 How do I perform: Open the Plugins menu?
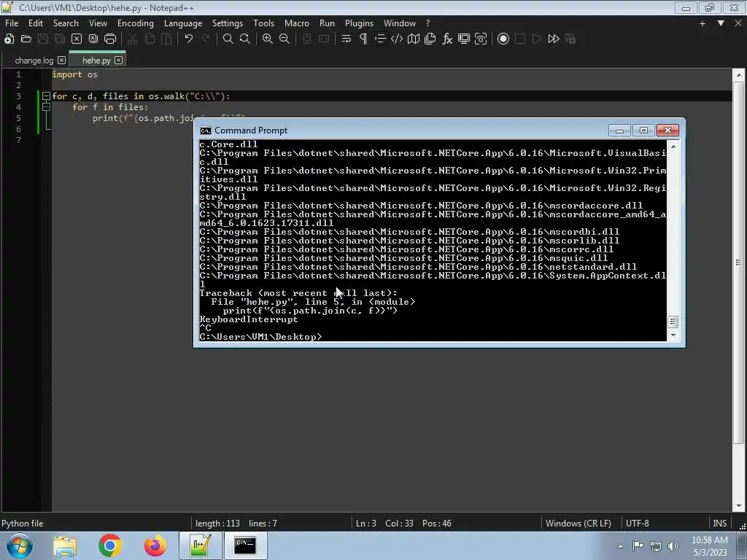pyautogui.click(x=359, y=23)
